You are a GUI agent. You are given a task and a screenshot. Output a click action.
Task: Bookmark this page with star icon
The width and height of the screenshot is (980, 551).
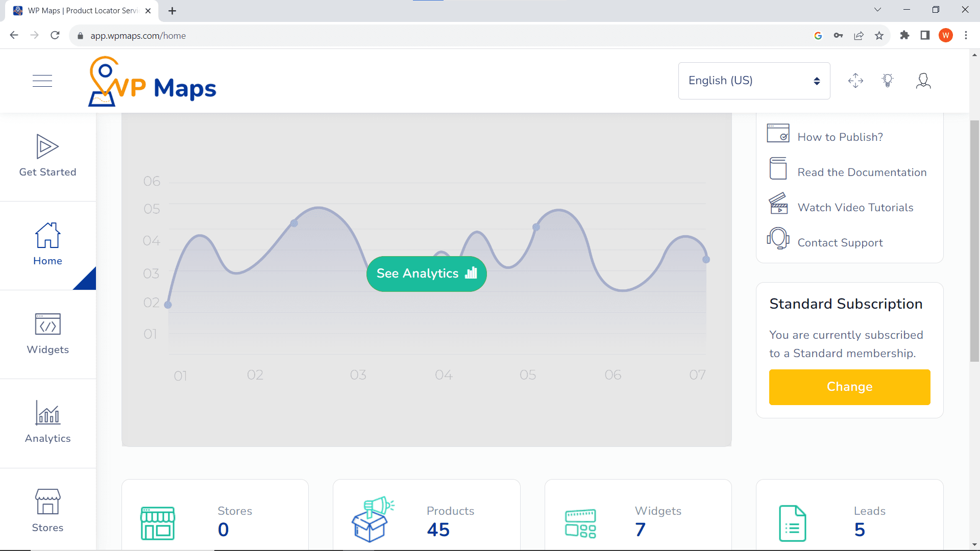point(879,36)
